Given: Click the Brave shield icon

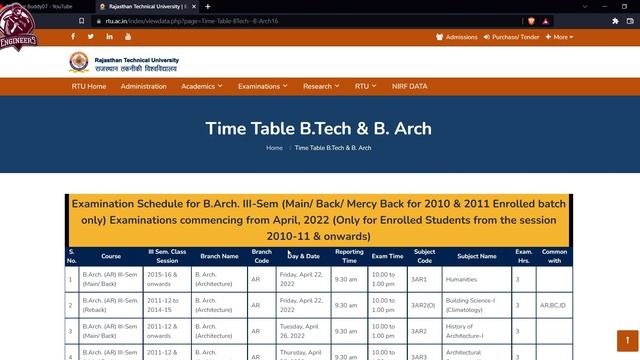Looking at the screenshot, I should click(x=531, y=21).
